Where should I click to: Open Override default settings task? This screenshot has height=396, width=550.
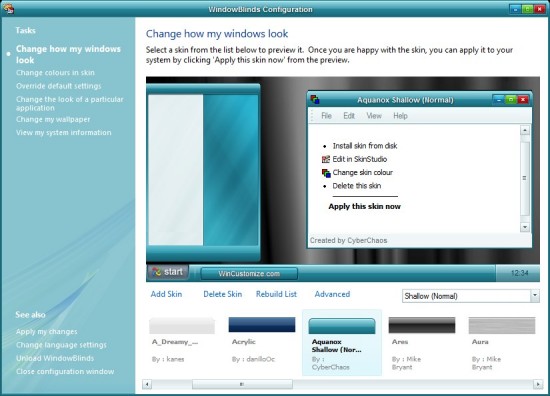click(x=59, y=86)
